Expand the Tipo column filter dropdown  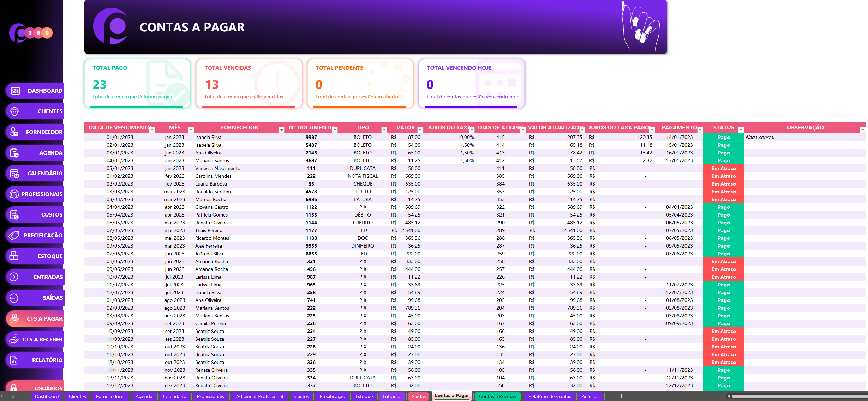384,130
